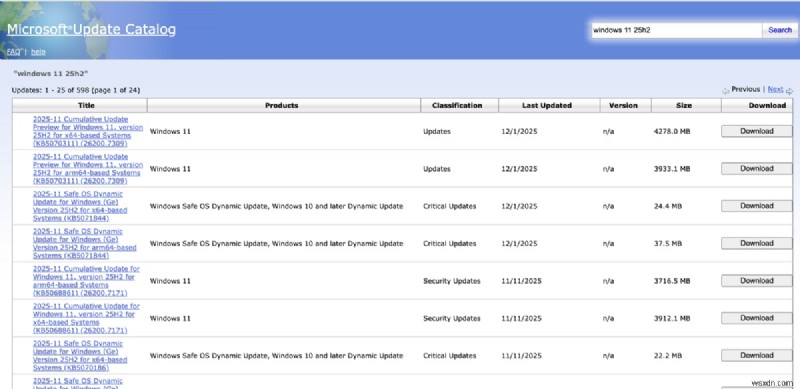Click Critical Updates in the 37.5 MB row

click(449, 244)
